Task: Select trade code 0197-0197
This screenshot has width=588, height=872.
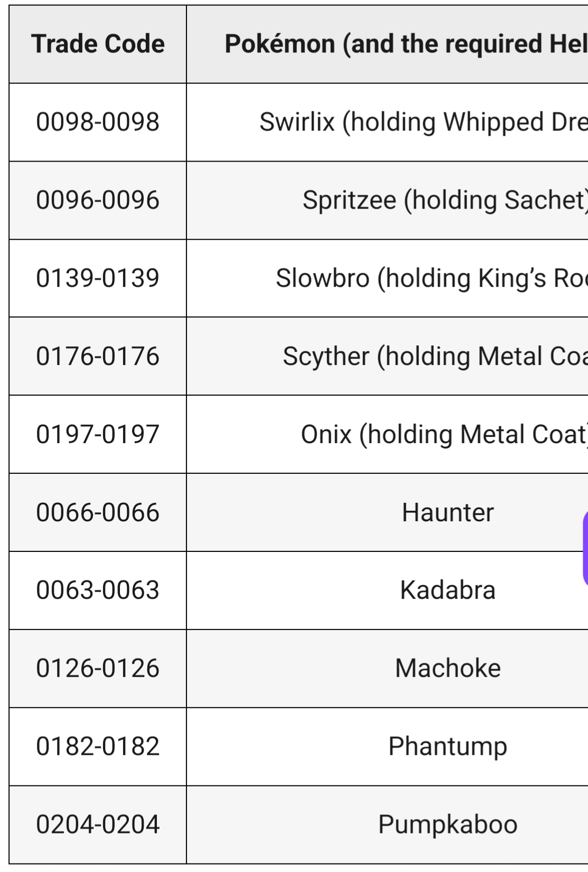Action: pos(98,435)
